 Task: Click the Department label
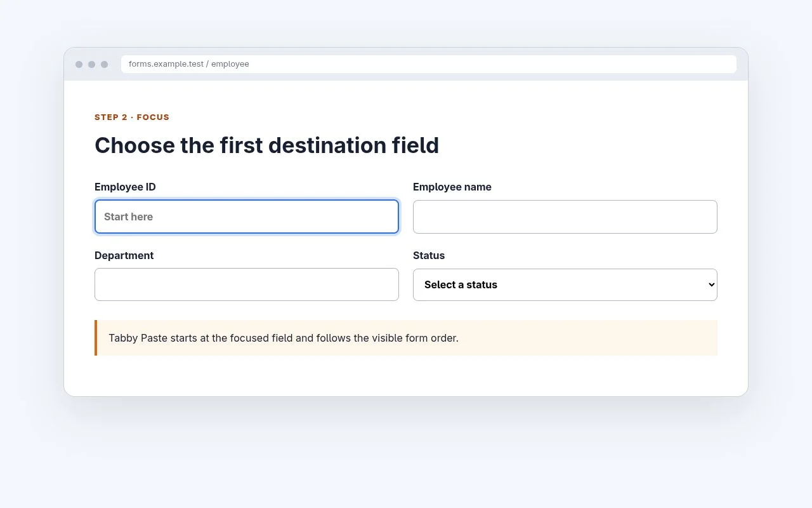tap(124, 255)
